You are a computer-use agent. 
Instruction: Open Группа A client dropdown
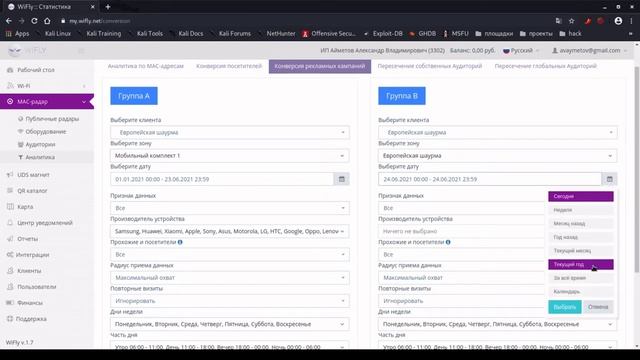tap(230, 132)
